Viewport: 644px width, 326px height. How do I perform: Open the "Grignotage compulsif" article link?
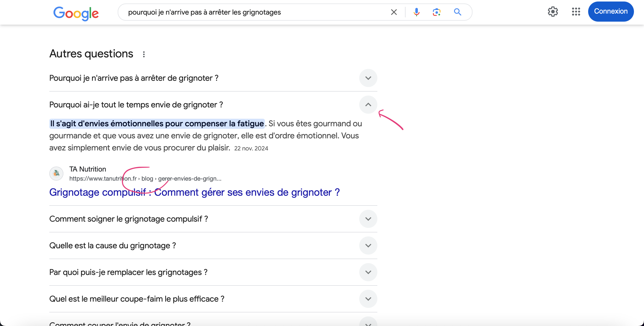(194, 192)
